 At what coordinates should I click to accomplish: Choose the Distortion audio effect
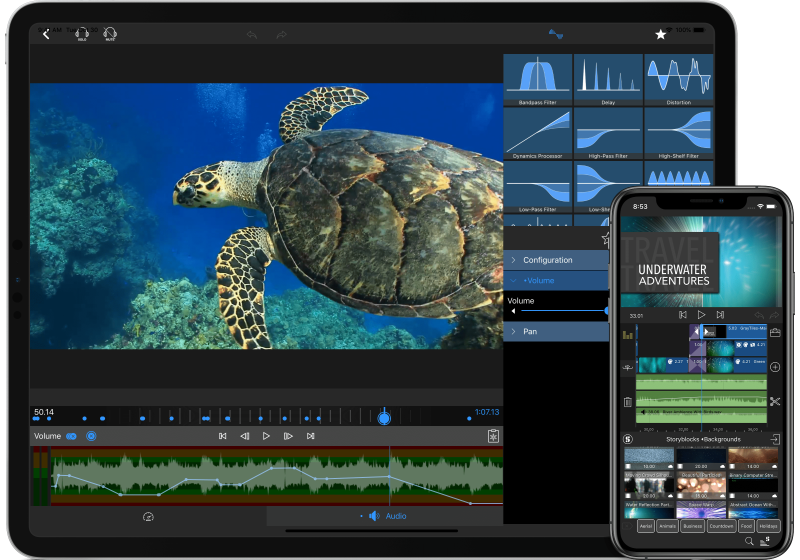[x=678, y=80]
